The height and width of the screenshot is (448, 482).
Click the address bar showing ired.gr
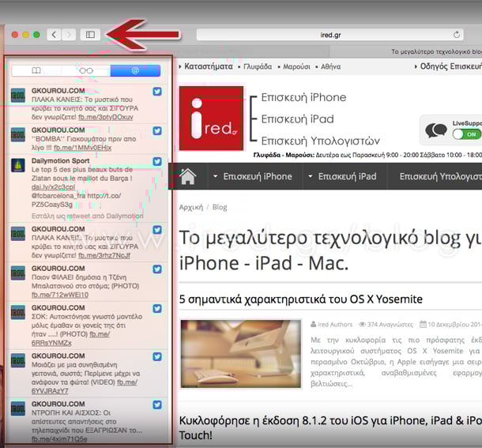(x=329, y=35)
